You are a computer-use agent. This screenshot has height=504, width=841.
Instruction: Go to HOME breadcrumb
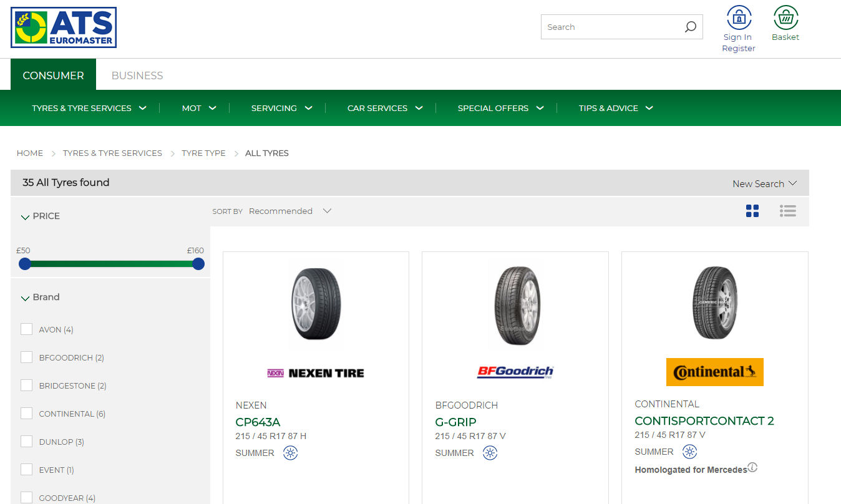30,153
